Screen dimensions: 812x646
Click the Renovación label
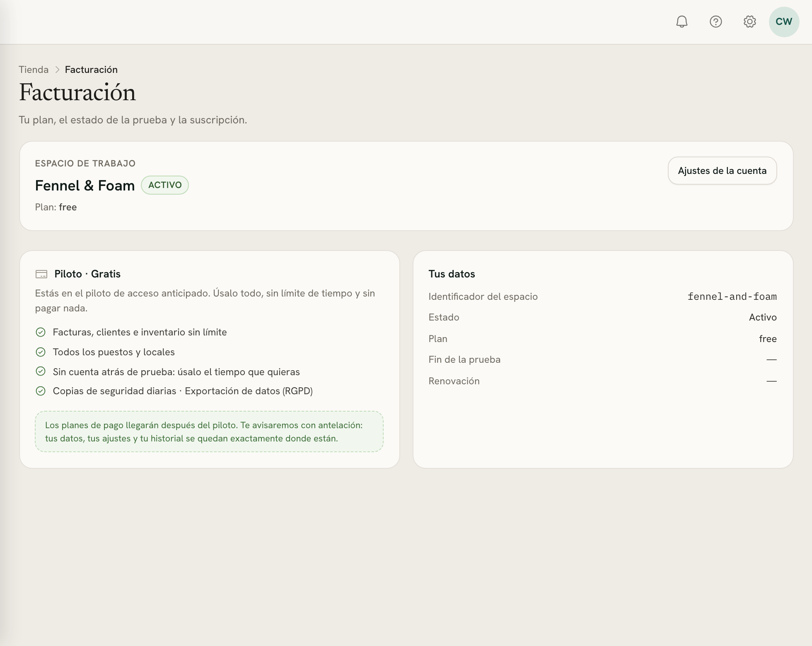pyautogui.click(x=454, y=381)
